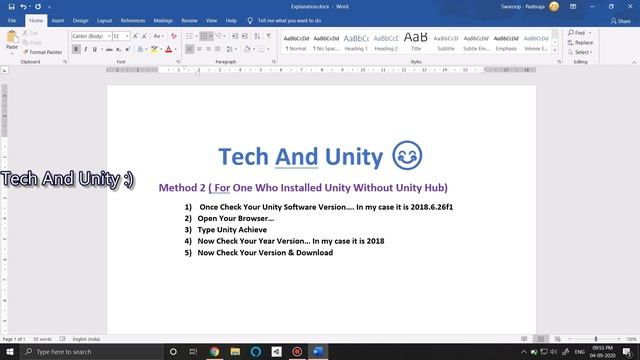This screenshot has height=360, width=640.
Task: Apply subscript formatting
Action: pos(118,49)
